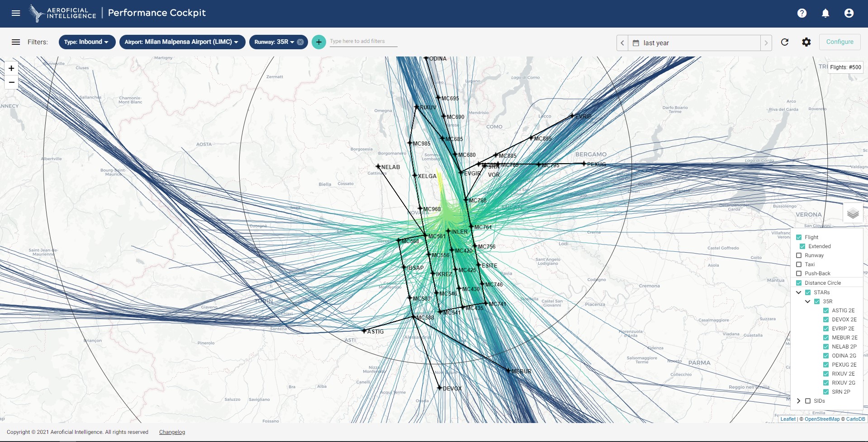Viewport: 868px width, 442px height.
Task: Enable the Runway layer checkbox
Action: [799, 255]
